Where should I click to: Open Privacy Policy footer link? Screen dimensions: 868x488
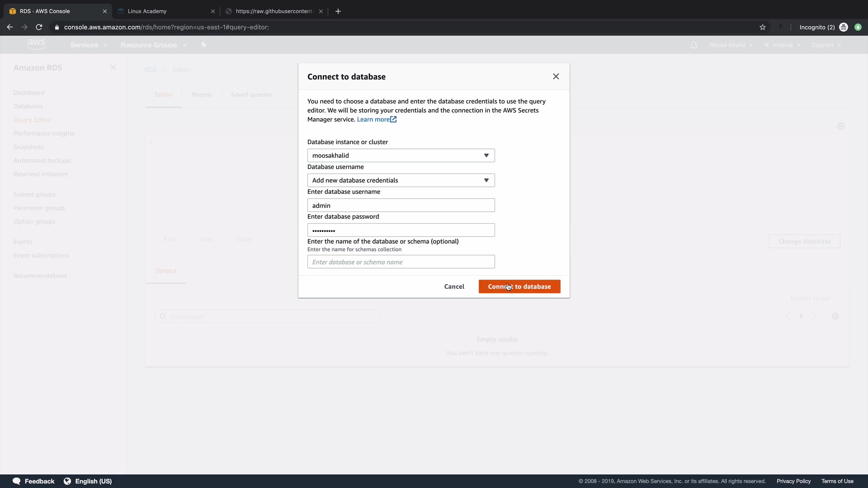793,481
